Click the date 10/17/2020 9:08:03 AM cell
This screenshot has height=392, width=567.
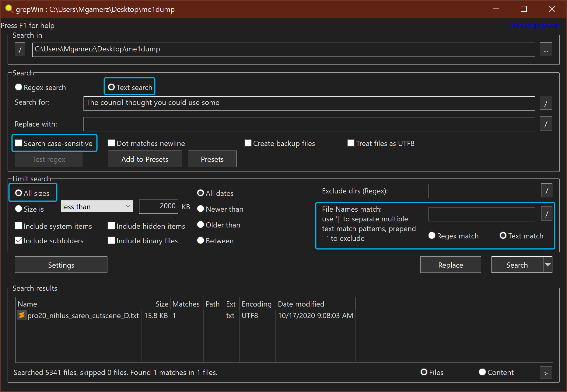click(x=316, y=316)
